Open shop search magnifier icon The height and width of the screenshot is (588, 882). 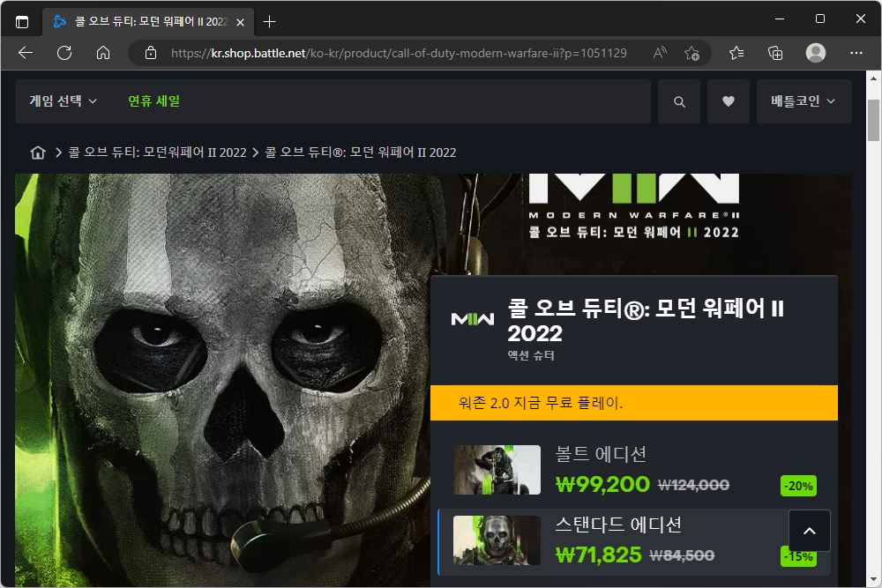click(x=679, y=101)
